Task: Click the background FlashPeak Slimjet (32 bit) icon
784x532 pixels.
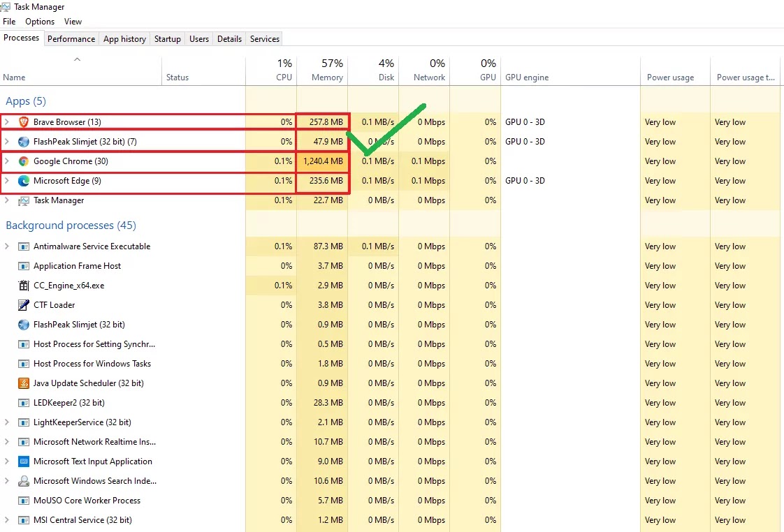Action: pyautogui.click(x=24, y=324)
